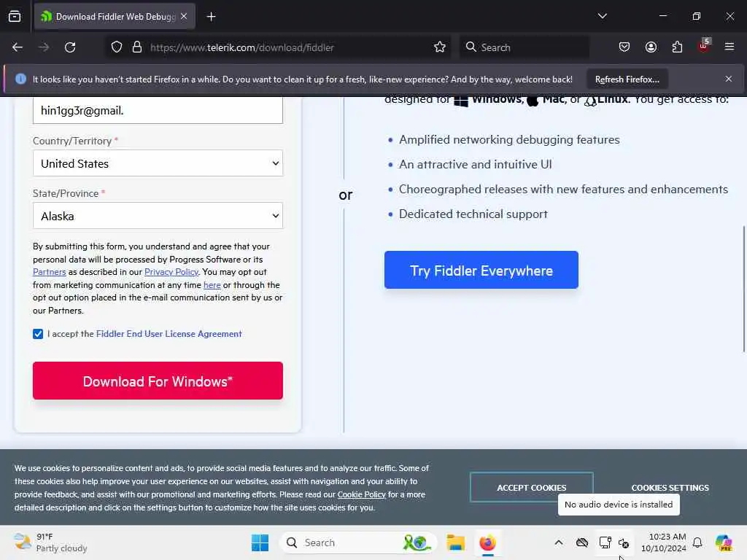
Task: Click the telerik.com URL in address bar
Action: pos(242,47)
